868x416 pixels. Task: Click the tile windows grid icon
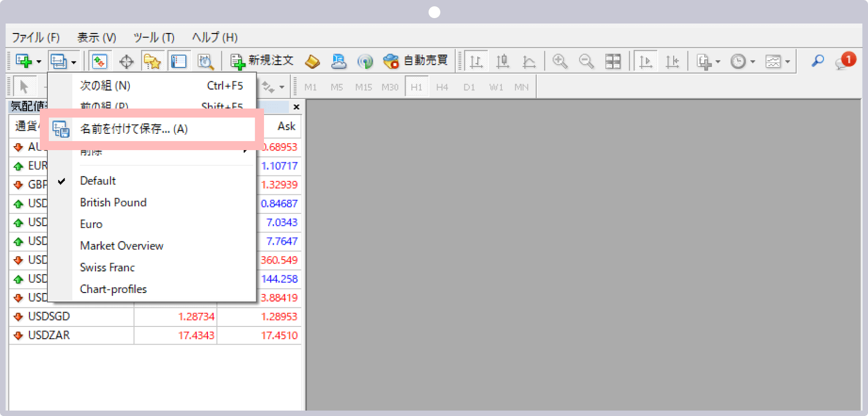(613, 61)
